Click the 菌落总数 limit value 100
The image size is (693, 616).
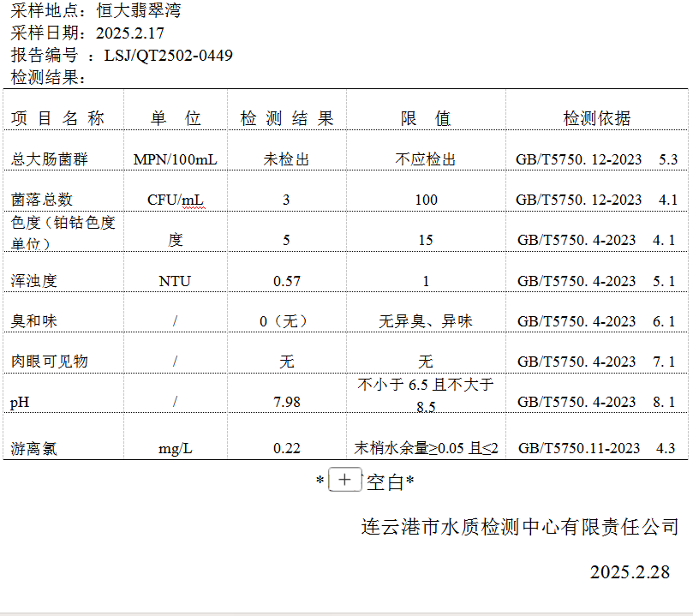426,200
